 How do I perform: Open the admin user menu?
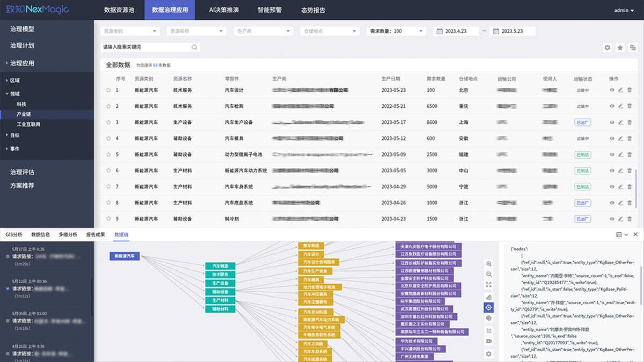[624, 10]
